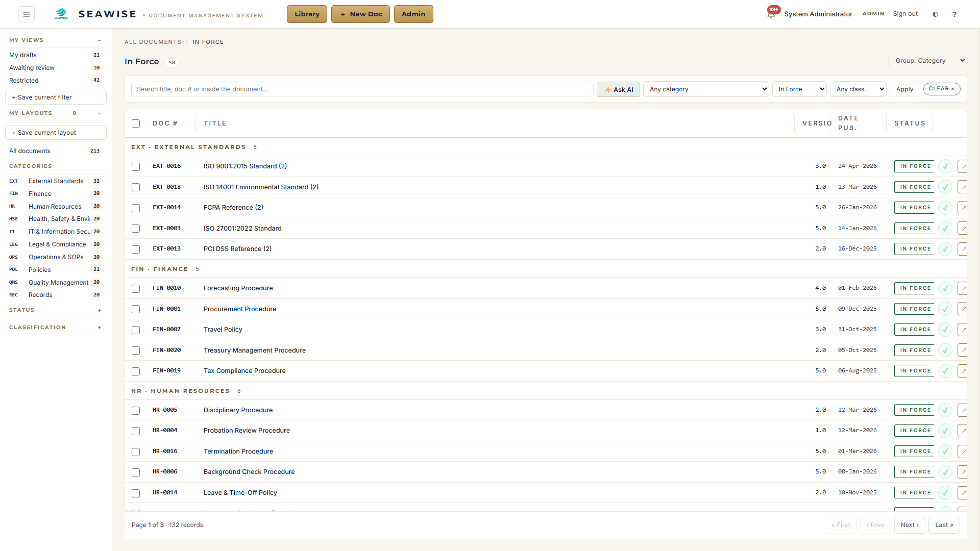Focus the document search field
This screenshot has height=551, width=980.
tap(362, 89)
